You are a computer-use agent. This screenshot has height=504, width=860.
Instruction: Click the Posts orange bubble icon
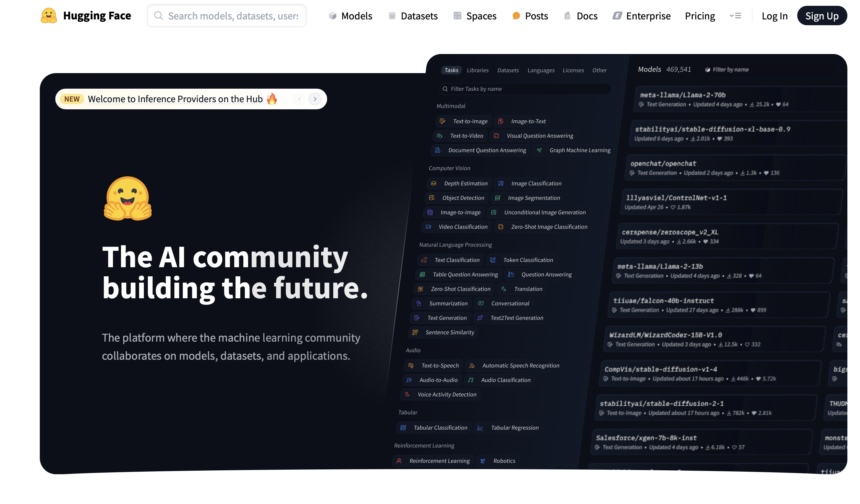click(516, 16)
